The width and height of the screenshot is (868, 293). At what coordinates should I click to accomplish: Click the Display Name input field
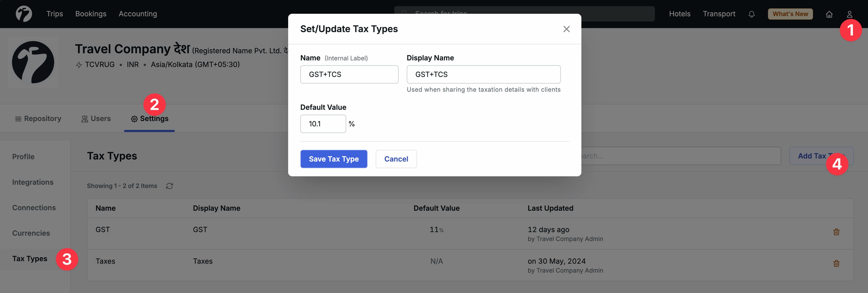(484, 74)
